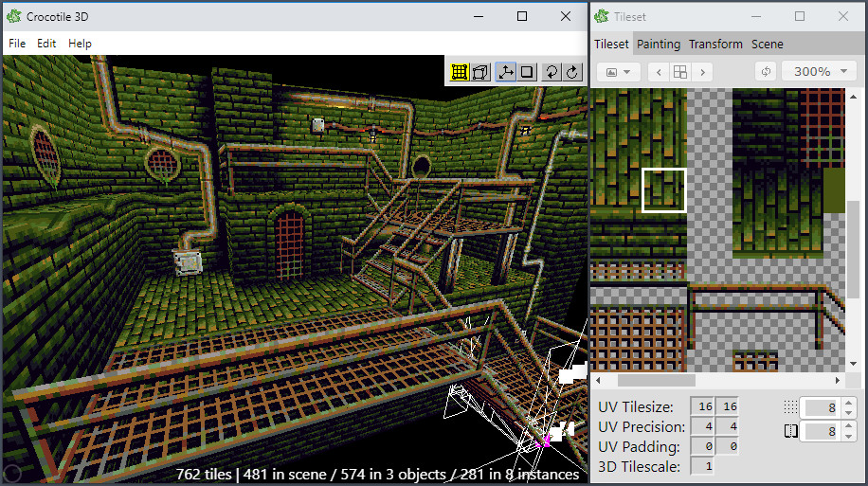Decrease the bracket-icon spinner value
This screenshot has height=486, width=868.
point(849,436)
